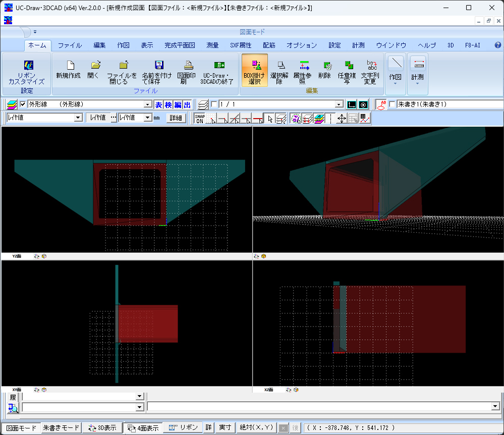Click the レイヤ値 color swatch button

[98, 118]
